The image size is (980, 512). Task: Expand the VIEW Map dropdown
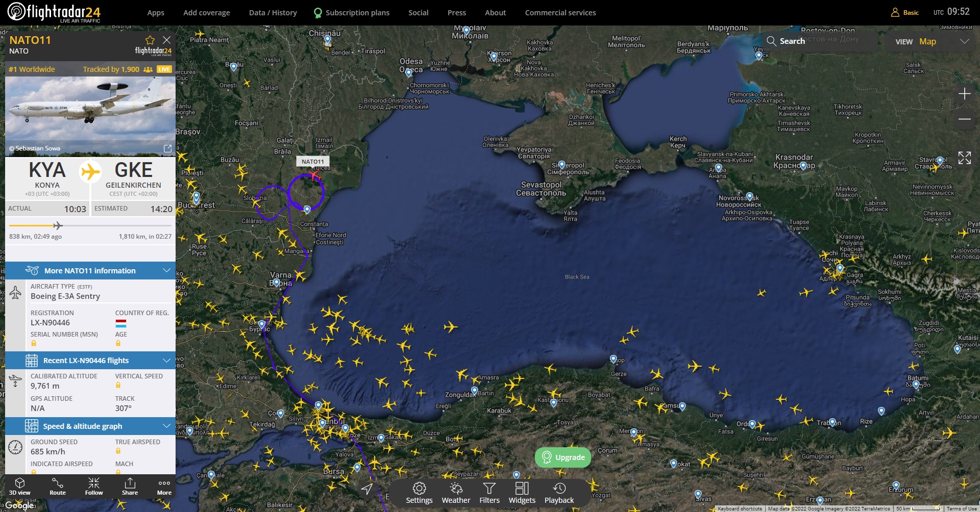pos(964,42)
